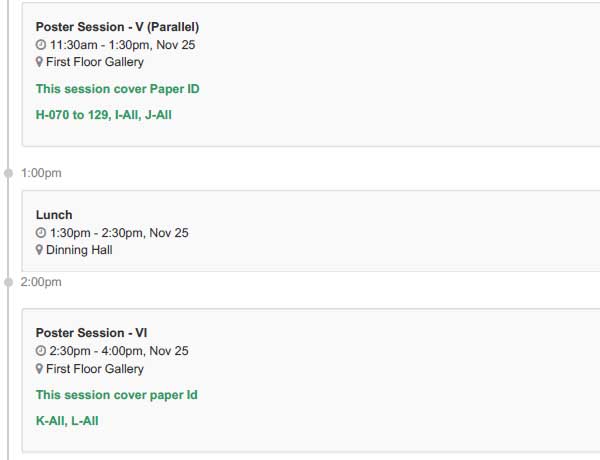The width and height of the screenshot is (600, 460).
Task: Click the H-070 to 129, I-All, J-All text
Action: (104, 115)
